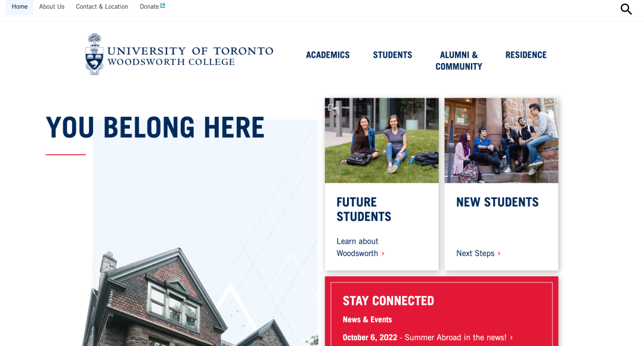This screenshot has height=346, width=644.
Task: Click the arrow after Summer Abroad in the news
Action: click(x=512, y=338)
